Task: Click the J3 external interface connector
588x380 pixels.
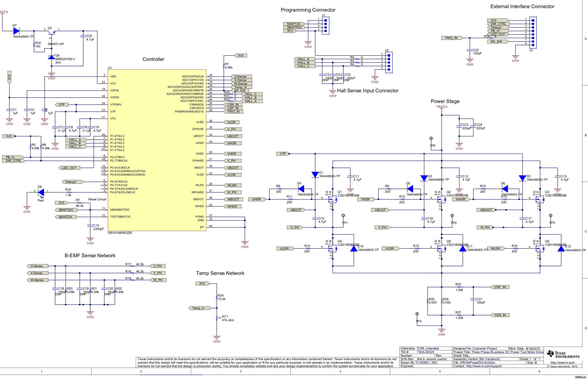Action: [533, 33]
